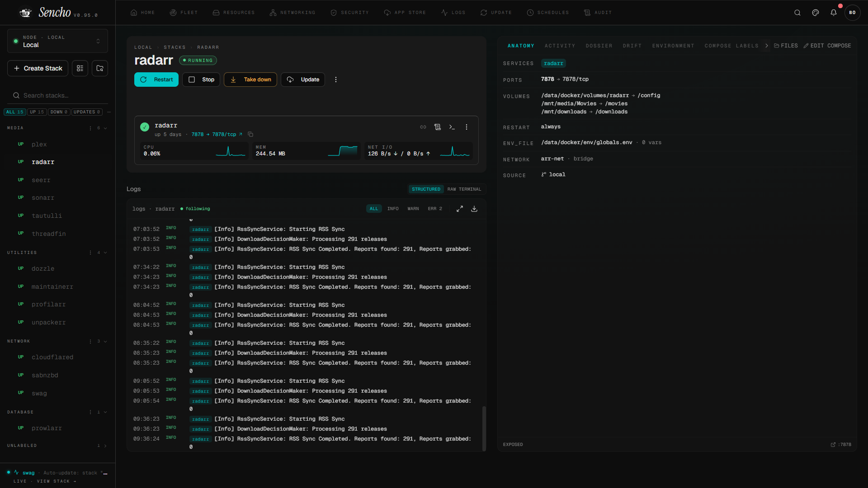Restart the radarr stack
The width and height of the screenshot is (868, 488).
click(x=156, y=80)
